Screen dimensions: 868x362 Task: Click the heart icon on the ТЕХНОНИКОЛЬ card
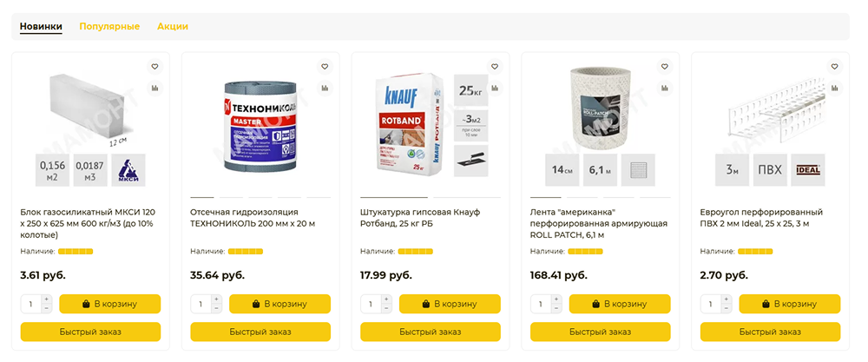click(325, 66)
